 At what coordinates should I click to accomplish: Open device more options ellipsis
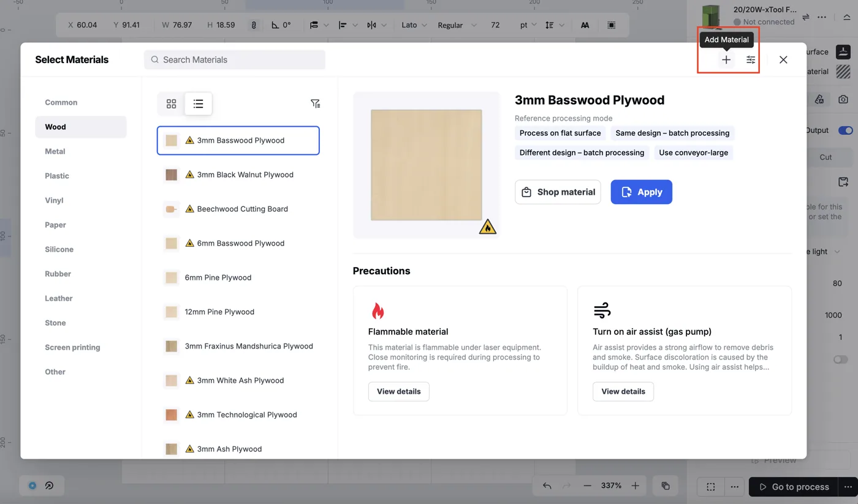(822, 17)
